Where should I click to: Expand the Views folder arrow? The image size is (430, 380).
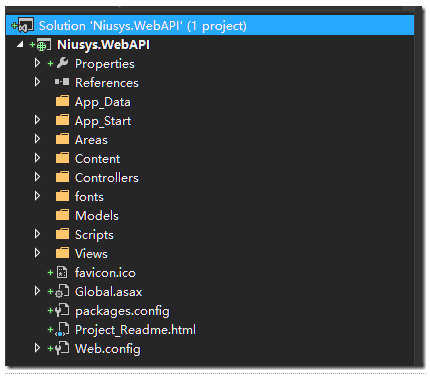[37, 253]
